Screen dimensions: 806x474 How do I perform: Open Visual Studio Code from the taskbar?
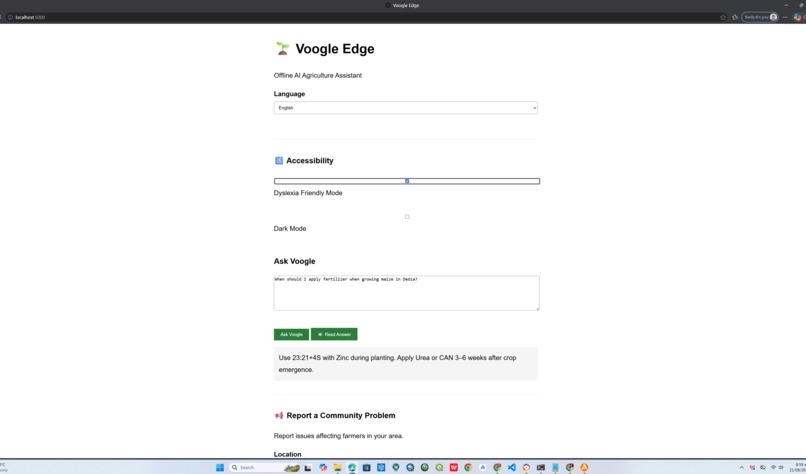(511, 467)
